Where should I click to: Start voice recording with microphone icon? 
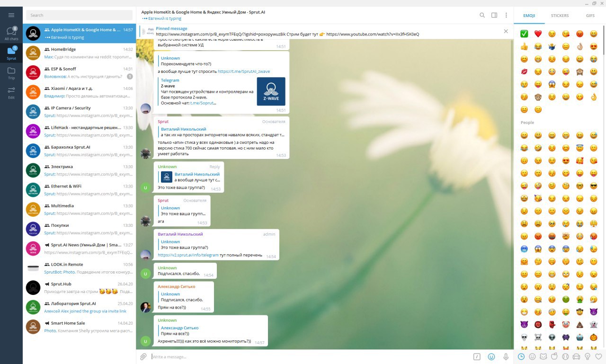[x=506, y=356]
